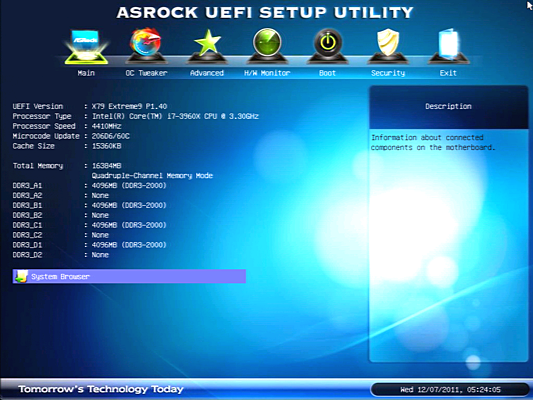Open the OC Tweaker rocket icon
This screenshot has width=533, height=400.
coord(146,46)
